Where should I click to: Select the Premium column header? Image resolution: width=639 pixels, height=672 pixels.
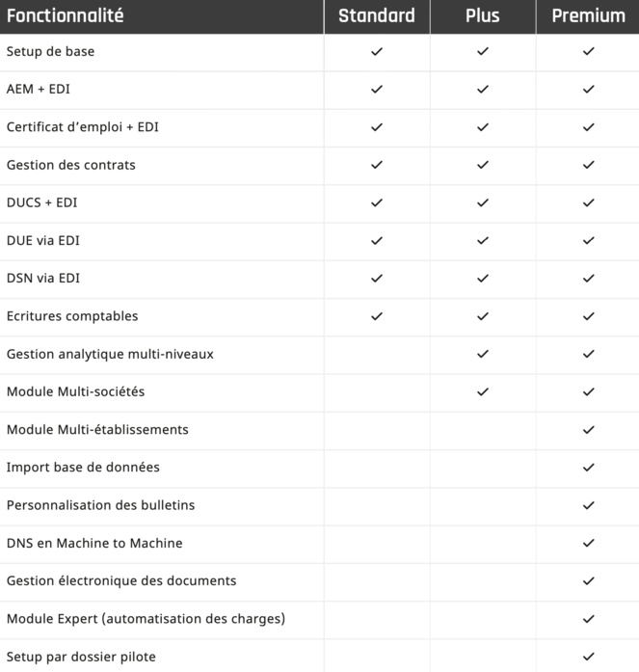click(x=588, y=15)
